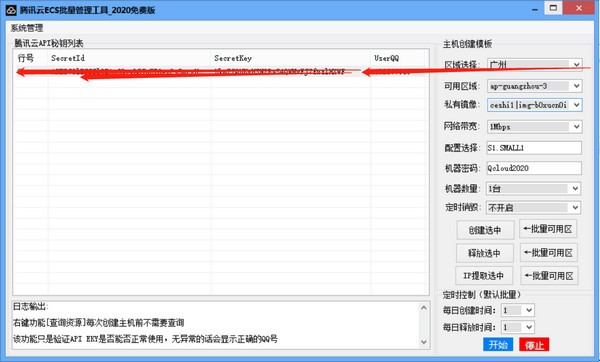600x362 pixels.
Task: Expand the 网络带宽 dropdown showing 1Mbps
Action: (x=535, y=127)
